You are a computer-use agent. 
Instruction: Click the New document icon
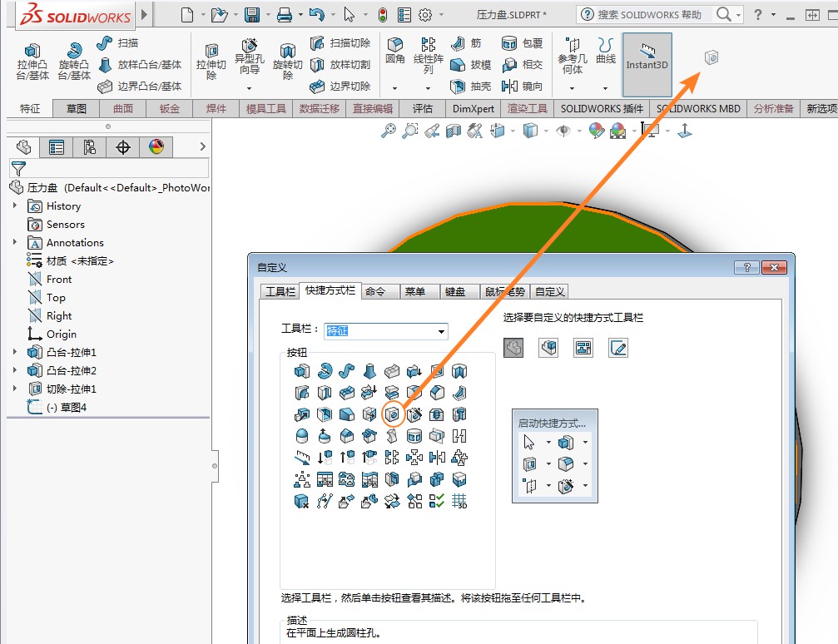[x=187, y=14]
